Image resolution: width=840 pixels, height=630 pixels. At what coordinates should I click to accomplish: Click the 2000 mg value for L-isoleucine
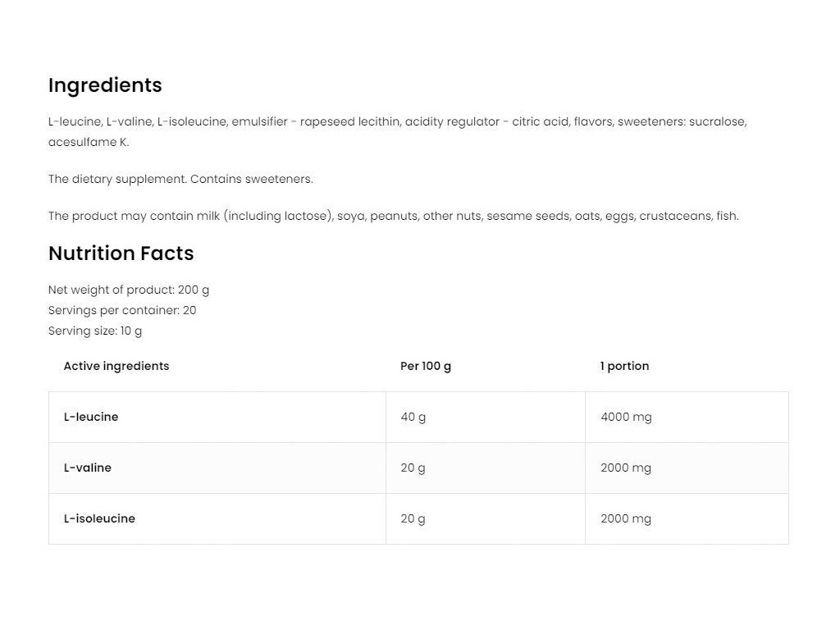point(626,518)
